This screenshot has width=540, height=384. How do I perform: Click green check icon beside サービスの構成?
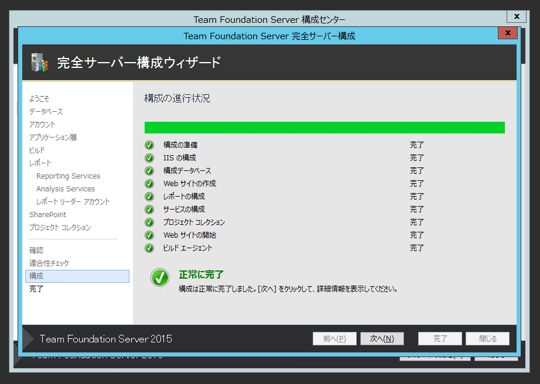pos(149,209)
